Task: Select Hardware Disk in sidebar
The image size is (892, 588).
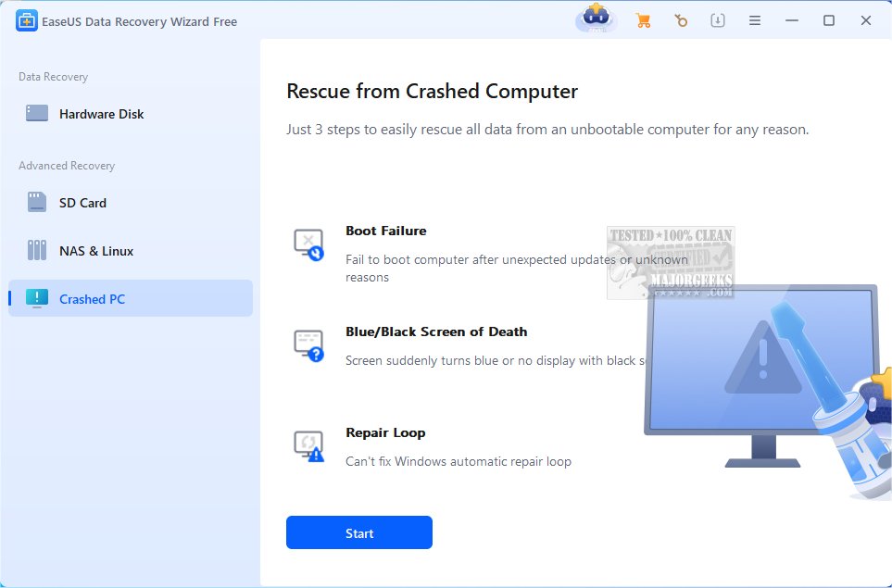Action: click(131, 114)
